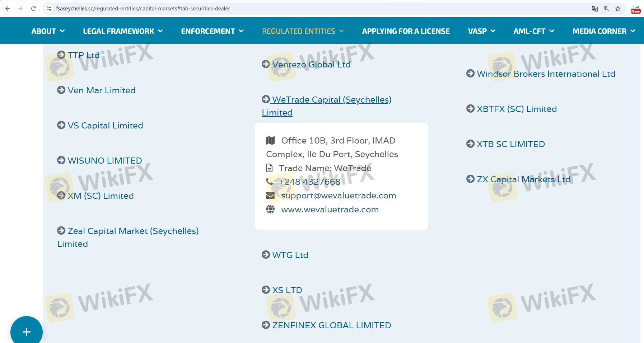Click arrow icon beside WTG Ltd
The image size is (644, 343).
[x=266, y=255]
